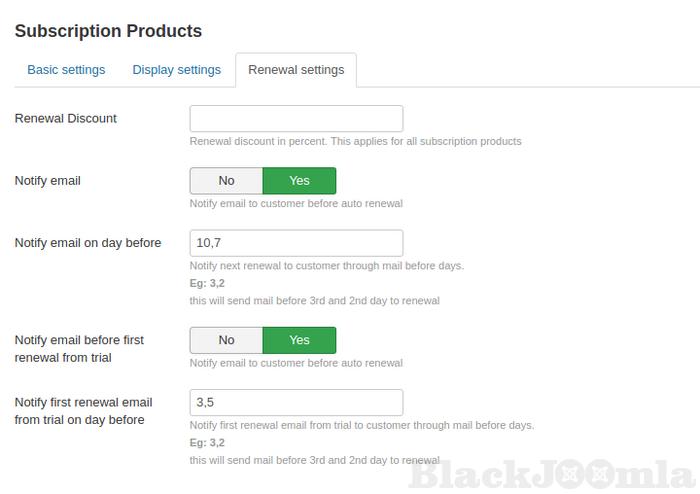Open the Basic settings tab

pyautogui.click(x=66, y=70)
